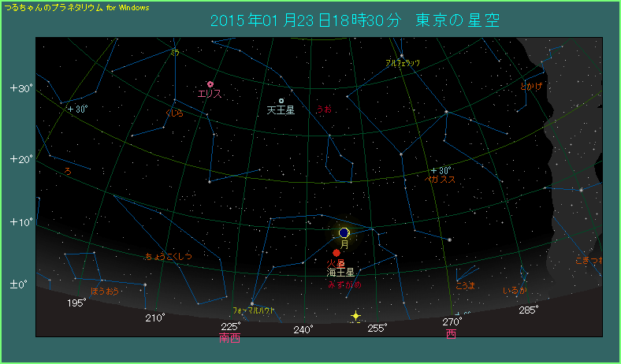This screenshot has width=621, height=364.
Task: Select the 南西 direction marker
Action: pyautogui.click(x=230, y=338)
